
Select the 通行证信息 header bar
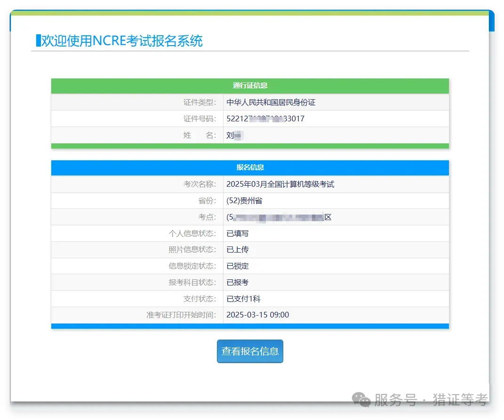pos(250,86)
